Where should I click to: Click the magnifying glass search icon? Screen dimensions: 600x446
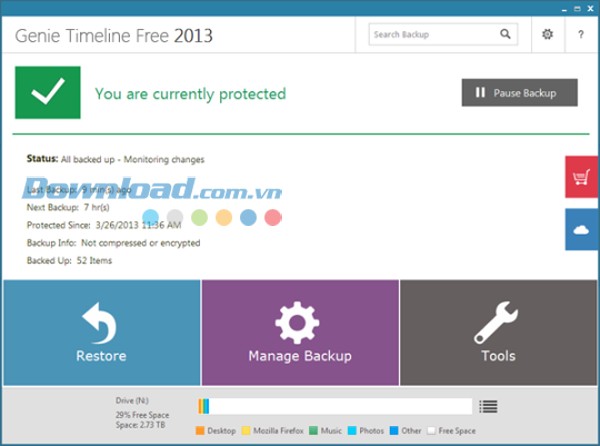coord(506,35)
